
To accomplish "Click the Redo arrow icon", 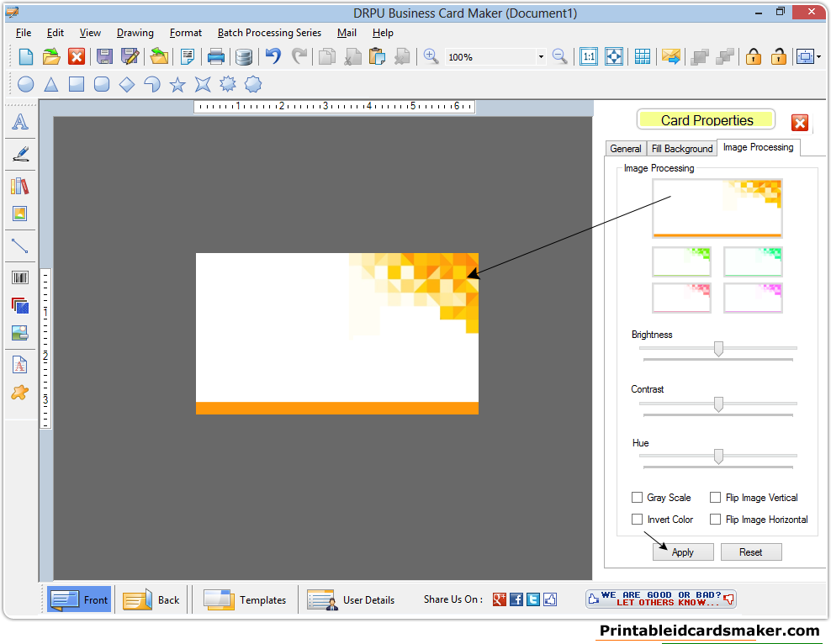I will tap(299, 56).
